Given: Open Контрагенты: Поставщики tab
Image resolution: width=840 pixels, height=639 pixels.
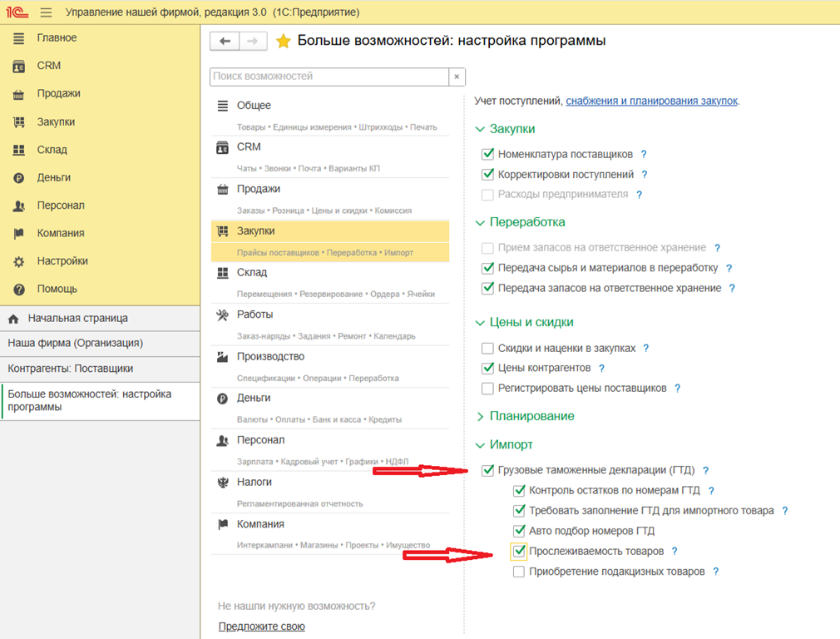Looking at the screenshot, I should click(71, 369).
